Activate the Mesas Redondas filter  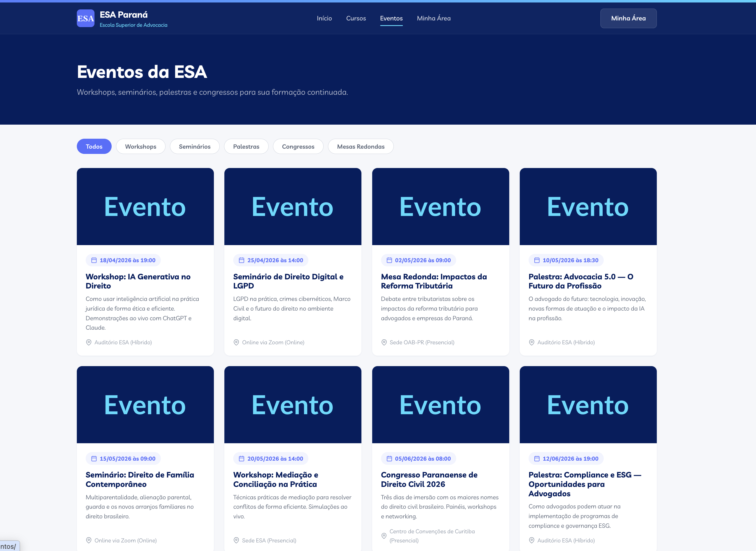[361, 146]
